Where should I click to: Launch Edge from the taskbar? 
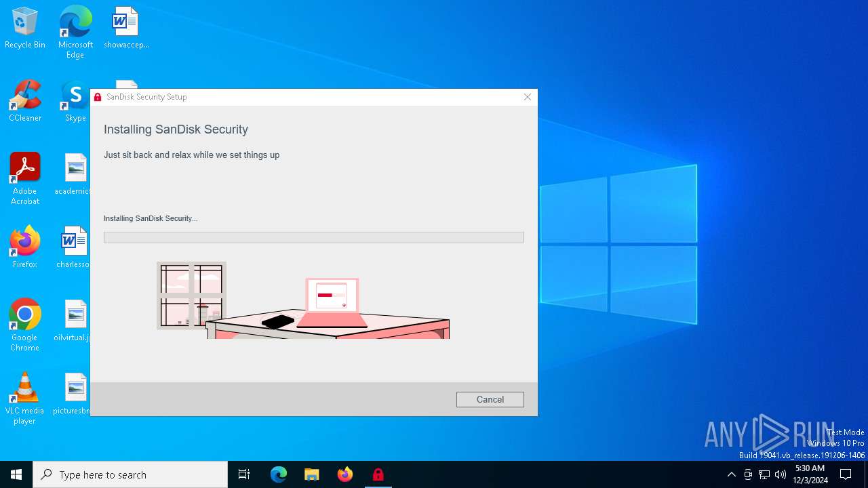pos(279,474)
